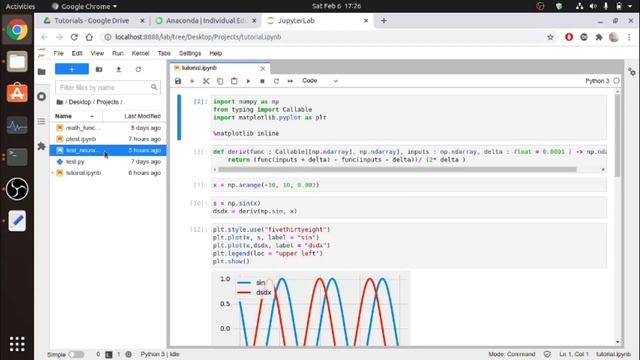This screenshot has width=640, height=360.
Task: Launch OBS Studio from the dock
Action: (17, 189)
